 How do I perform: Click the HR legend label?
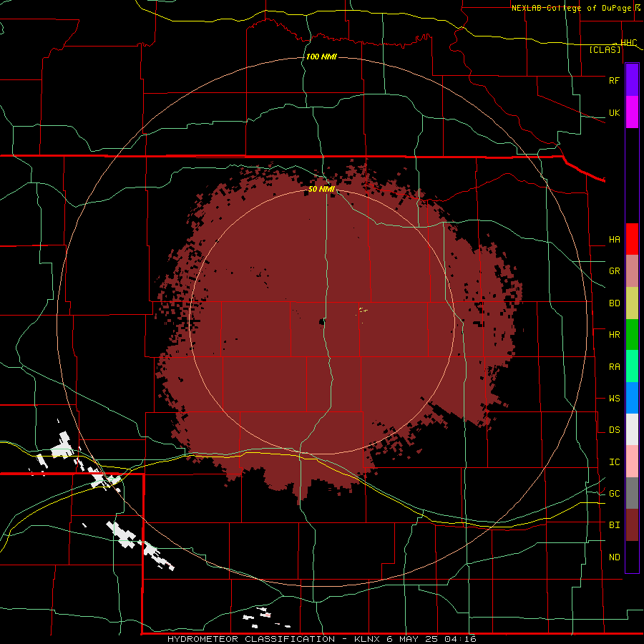click(614, 335)
